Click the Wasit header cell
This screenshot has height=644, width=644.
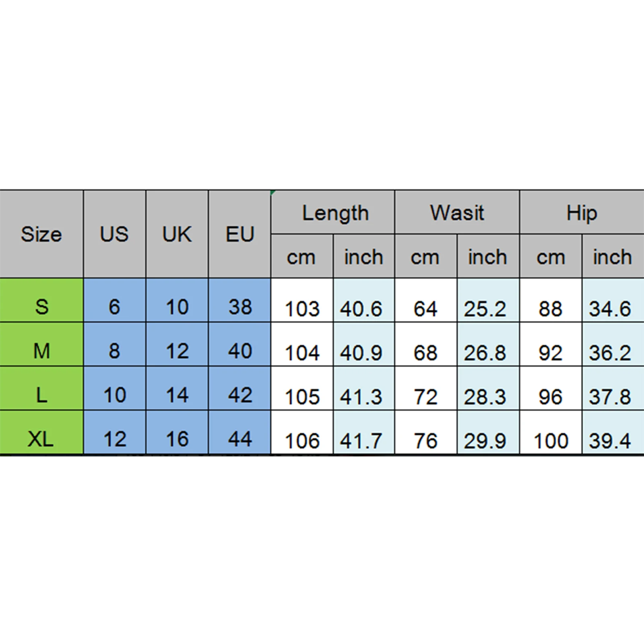457,212
